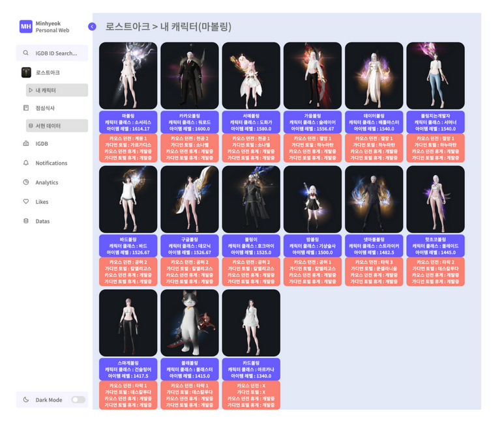
Task: Click 마볼링 info card with level 1614.17
Action: tap(128, 122)
